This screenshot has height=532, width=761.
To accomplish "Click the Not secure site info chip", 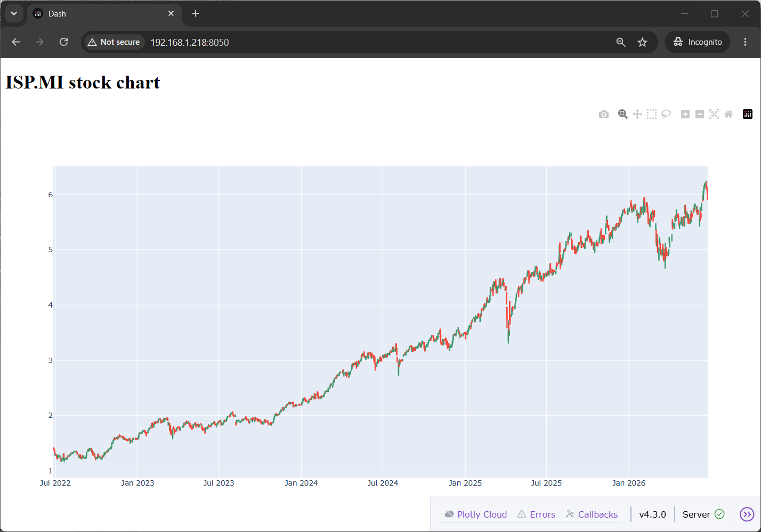I will tap(114, 42).
